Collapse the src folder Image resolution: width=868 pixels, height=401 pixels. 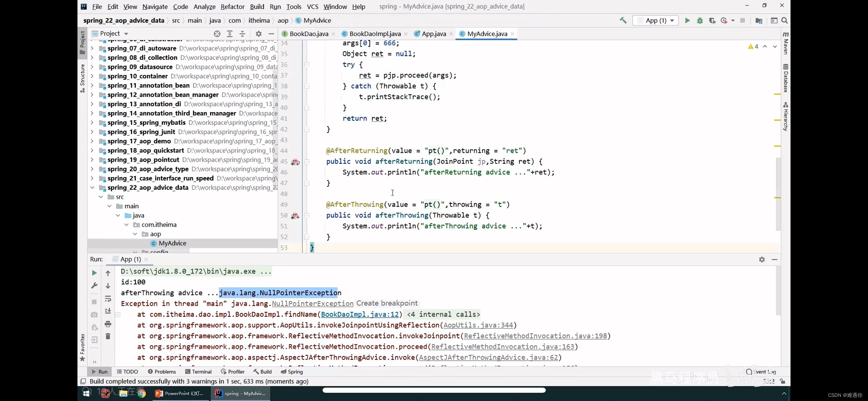(x=101, y=197)
